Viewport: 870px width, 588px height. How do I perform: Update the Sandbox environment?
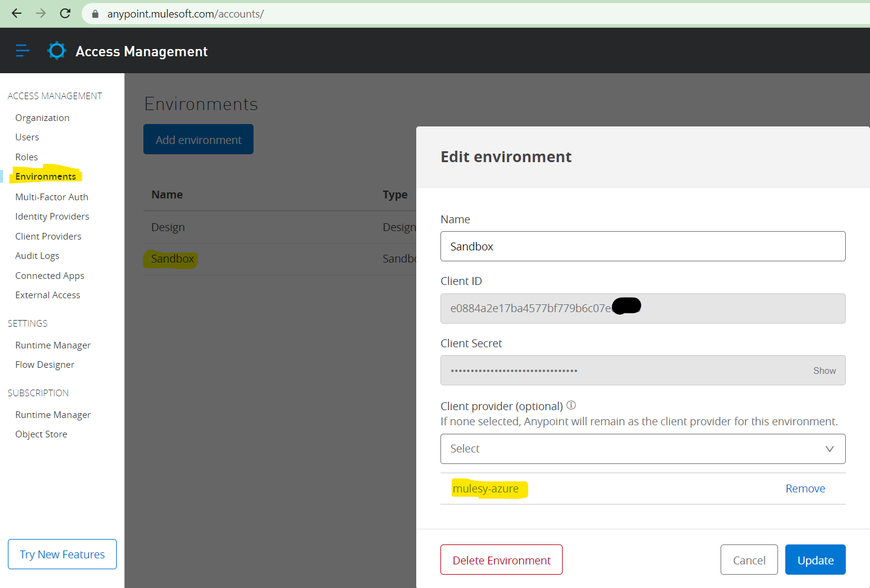pyautogui.click(x=815, y=560)
